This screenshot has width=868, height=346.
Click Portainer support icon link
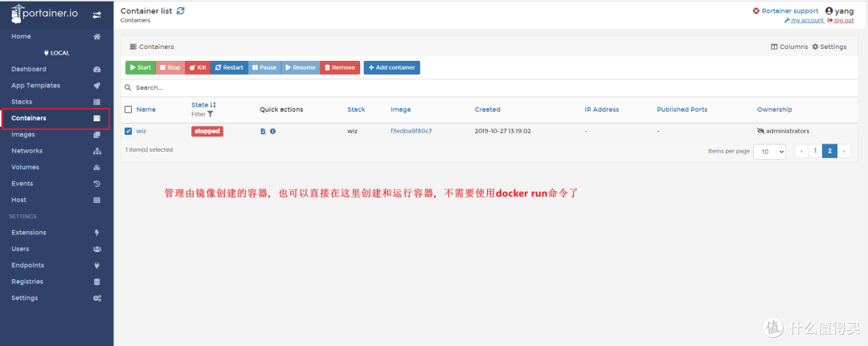pos(755,10)
